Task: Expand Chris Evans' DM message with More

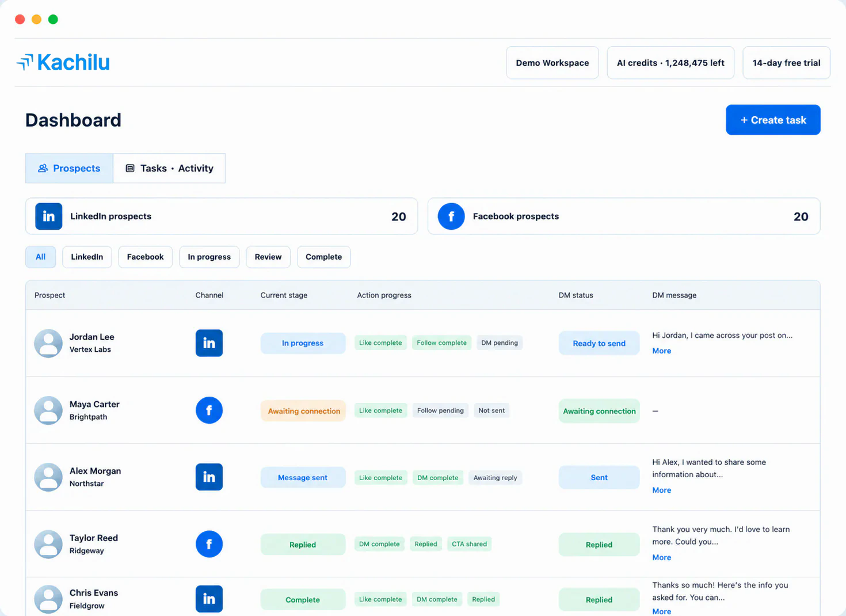Action: pos(661,611)
